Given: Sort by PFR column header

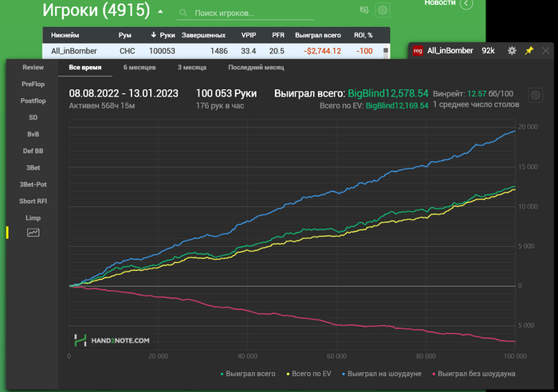Looking at the screenshot, I should click(x=278, y=35).
